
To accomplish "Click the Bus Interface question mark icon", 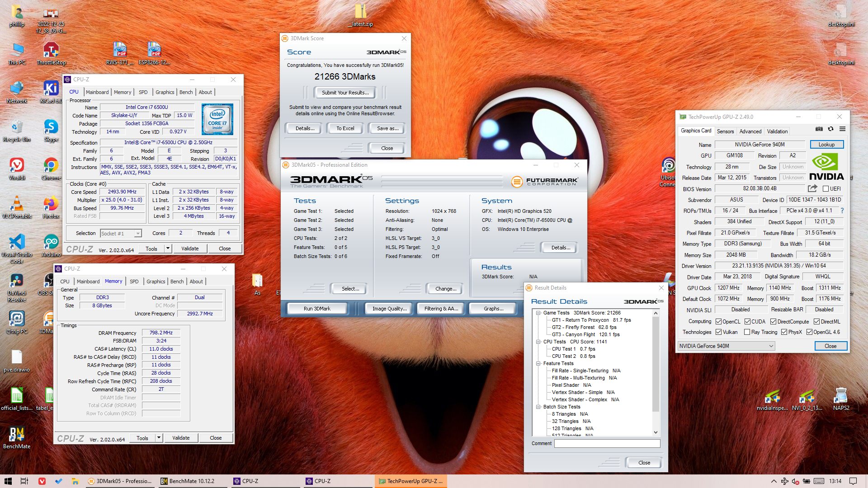I will pyautogui.click(x=842, y=211).
